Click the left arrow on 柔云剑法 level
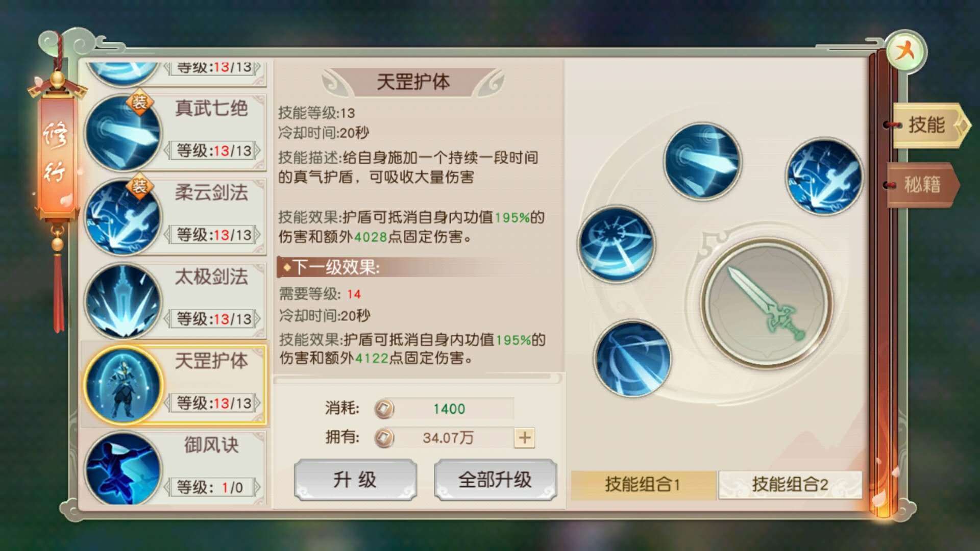Viewport: 980px width, 551px height. point(167,235)
